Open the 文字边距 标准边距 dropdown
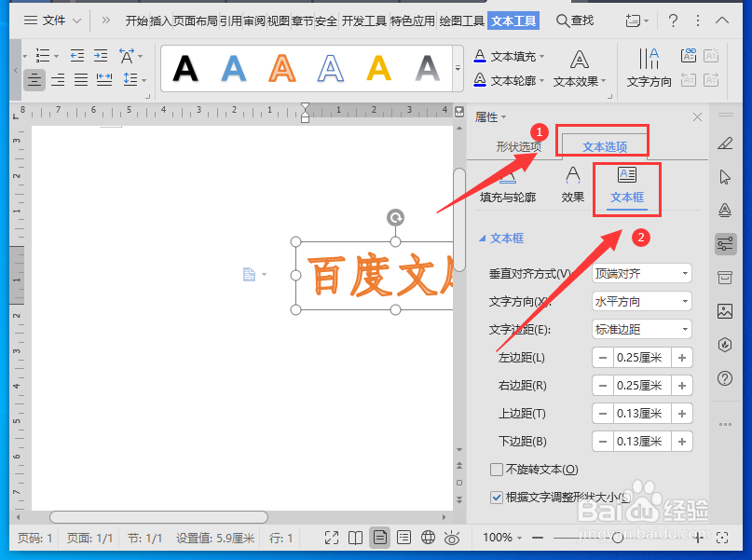752x560 pixels. pos(642,329)
